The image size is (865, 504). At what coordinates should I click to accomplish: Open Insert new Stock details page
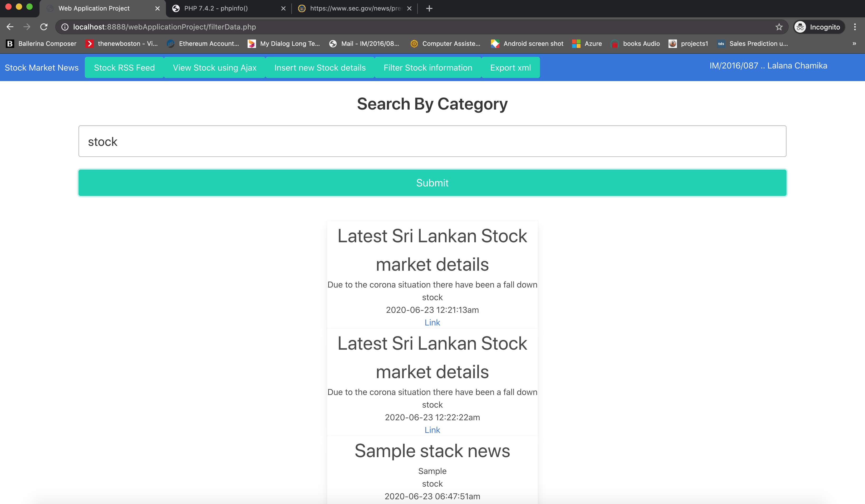coord(320,68)
